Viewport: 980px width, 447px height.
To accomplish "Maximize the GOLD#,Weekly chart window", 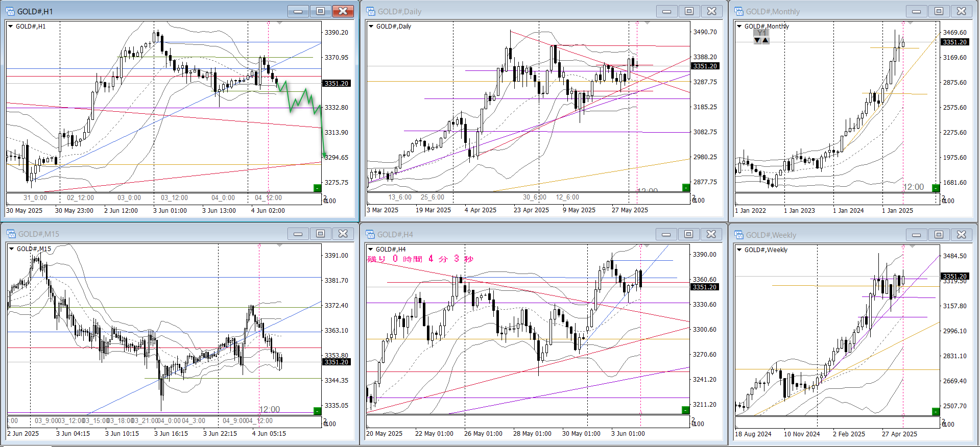I will point(939,234).
